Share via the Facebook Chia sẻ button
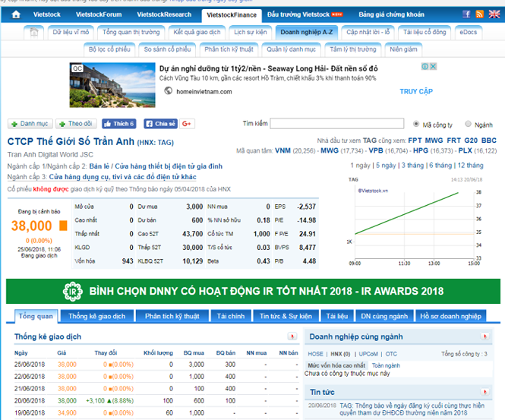The height and width of the screenshot is (420, 505). click(159, 124)
